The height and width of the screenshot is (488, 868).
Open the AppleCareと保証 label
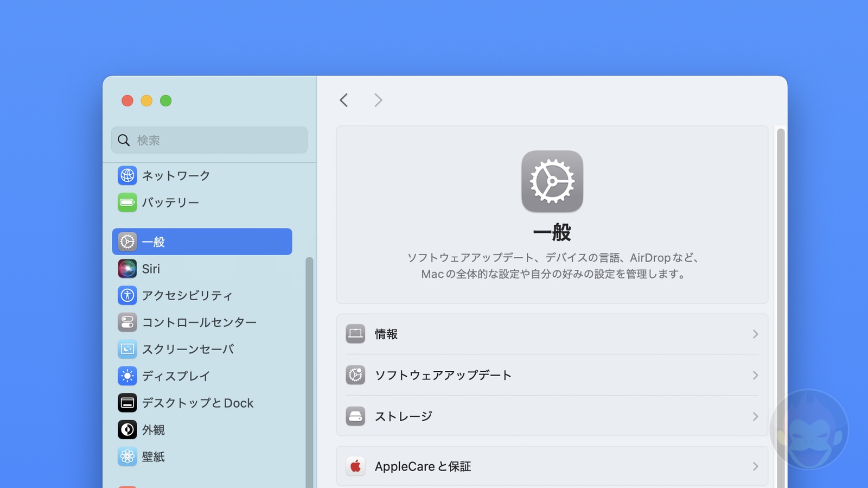pyautogui.click(x=423, y=466)
